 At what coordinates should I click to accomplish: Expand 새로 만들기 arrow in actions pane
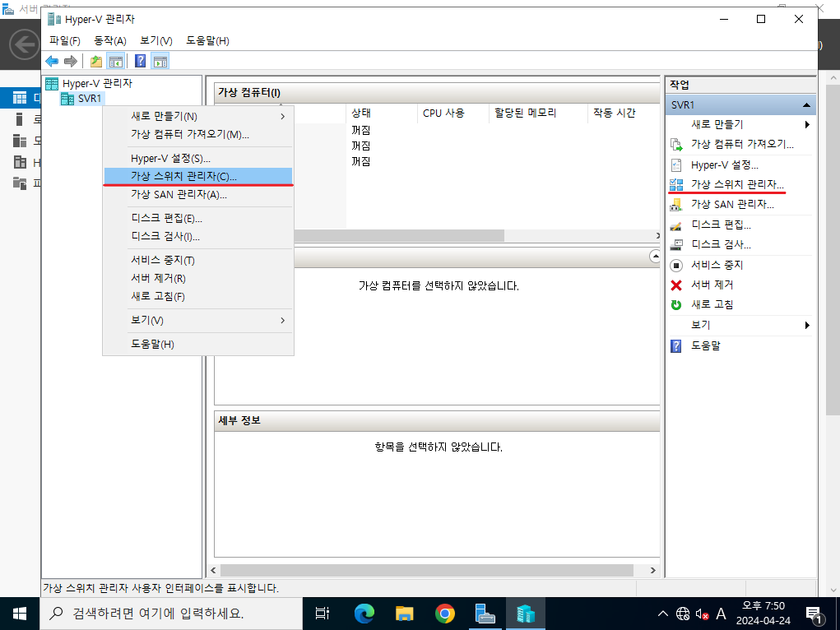tap(807, 125)
